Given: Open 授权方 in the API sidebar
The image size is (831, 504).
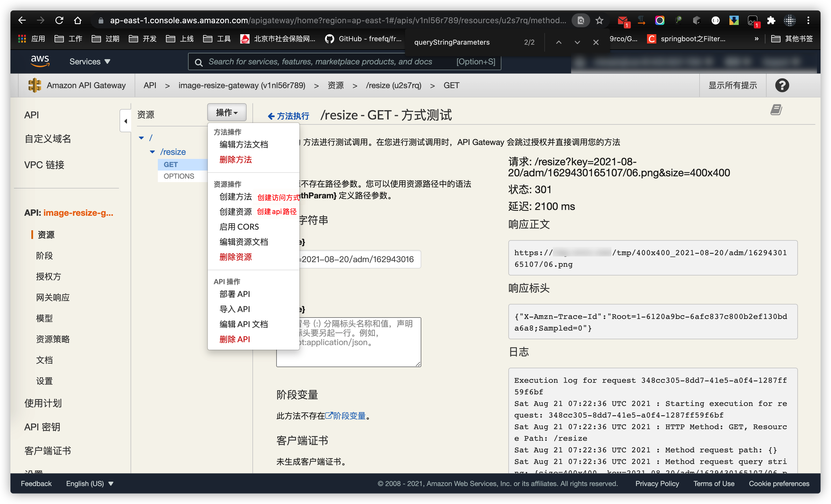Looking at the screenshot, I should point(48,276).
